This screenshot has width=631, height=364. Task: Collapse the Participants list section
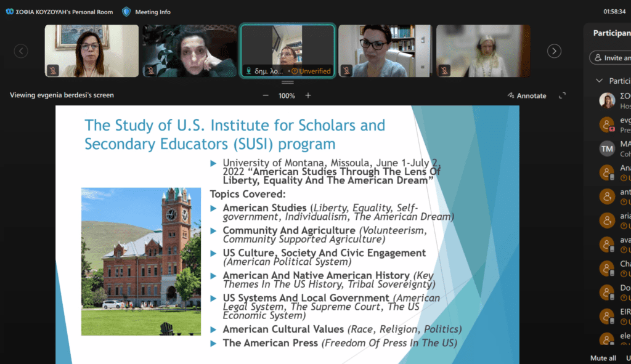click(599, 81)
